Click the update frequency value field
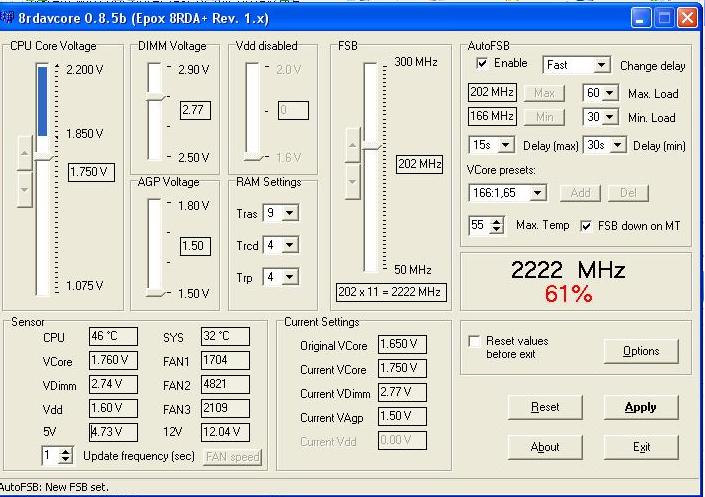Viewport: 705px width, 497px height. [50, 456]
